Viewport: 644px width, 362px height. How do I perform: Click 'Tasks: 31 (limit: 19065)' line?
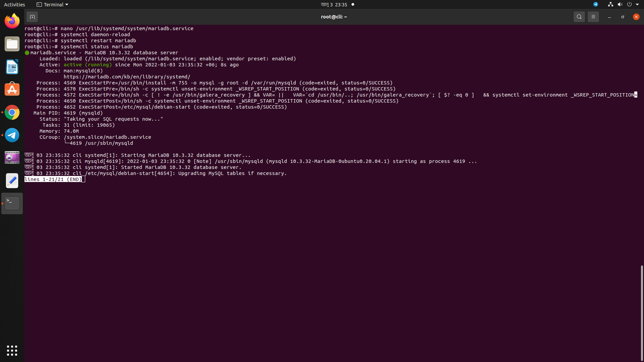coord(78,125)
